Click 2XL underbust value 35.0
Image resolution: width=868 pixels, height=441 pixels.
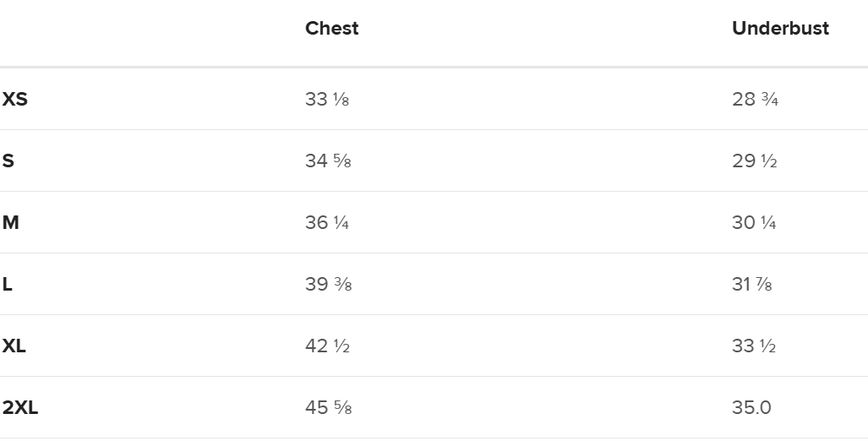(751, 407)
